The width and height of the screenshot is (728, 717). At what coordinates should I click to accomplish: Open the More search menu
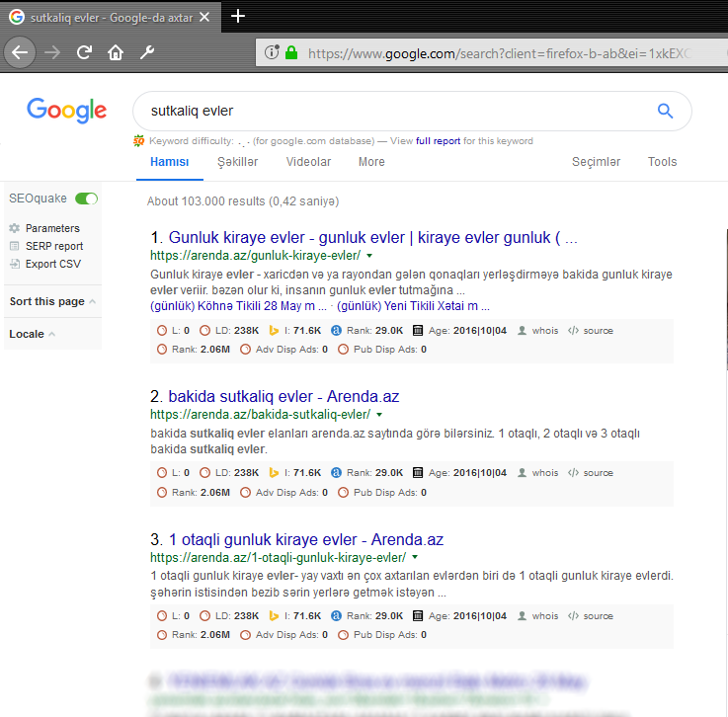pos(371,162)
